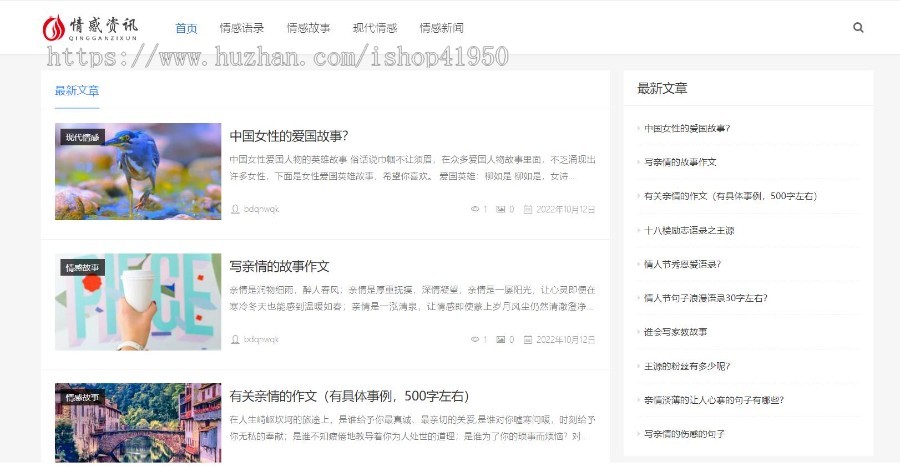Click 情感故事 tag on coffee cup thumbnail
900x467 pixels.
tap(82, 267)
